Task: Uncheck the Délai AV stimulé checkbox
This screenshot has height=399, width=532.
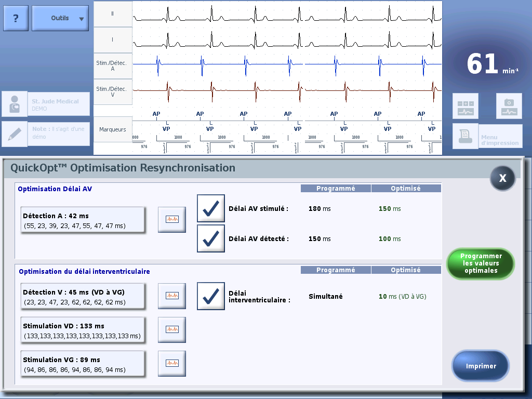Action: 211,208
